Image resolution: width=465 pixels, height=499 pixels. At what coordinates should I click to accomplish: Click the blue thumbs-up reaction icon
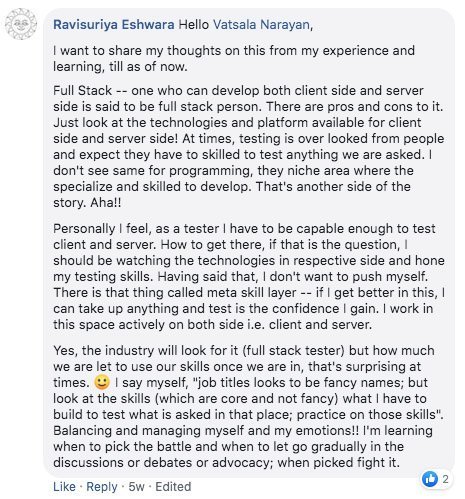(430, 479)
